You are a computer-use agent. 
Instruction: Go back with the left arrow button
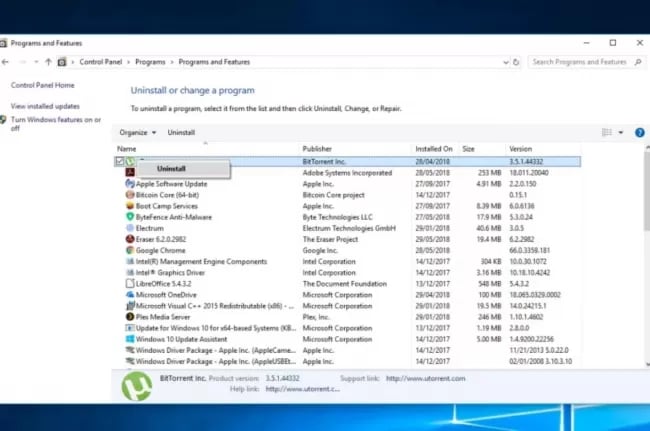coord(5,62)
